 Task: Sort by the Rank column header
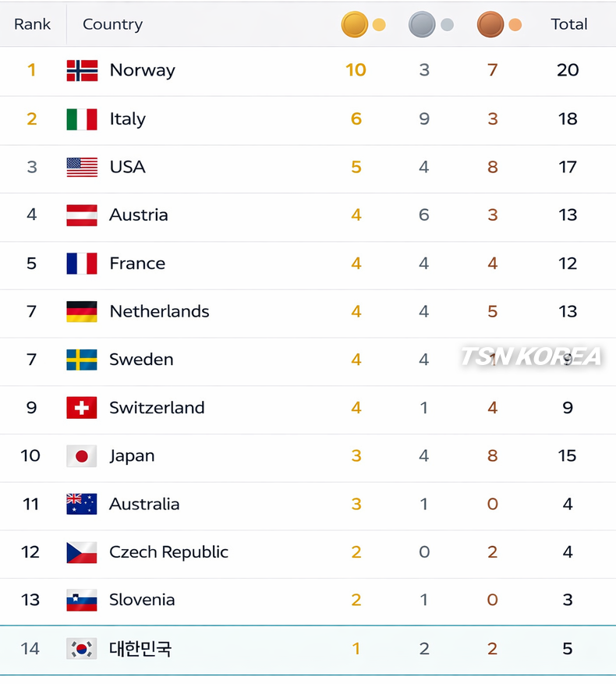tap(32, 24)
